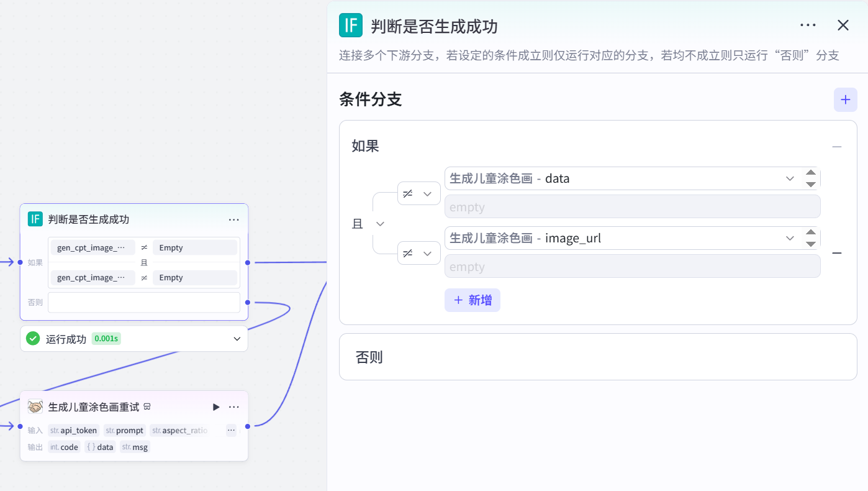Viewport: 868px width, 491px height.
Task: Remove the 如果 branch using its minus icon
Action: click(837, 147)
